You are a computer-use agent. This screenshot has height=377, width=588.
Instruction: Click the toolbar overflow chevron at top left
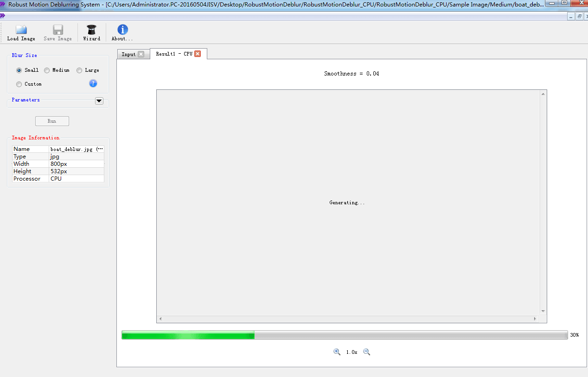(3, 16)
